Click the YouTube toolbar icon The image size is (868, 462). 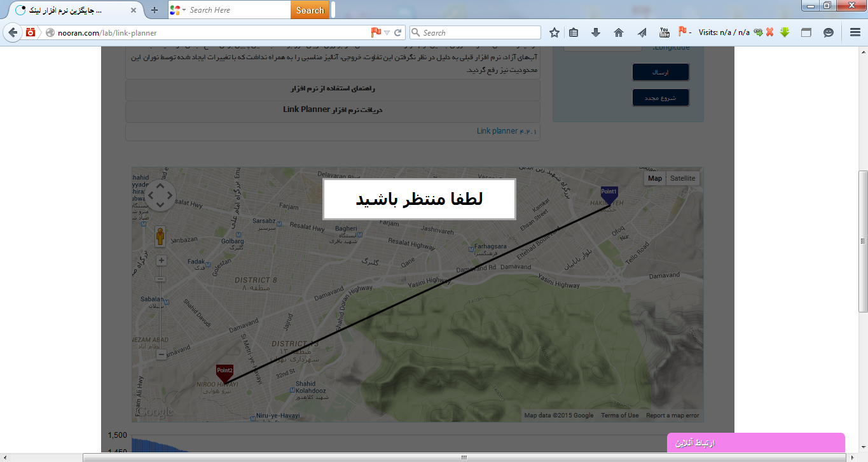coord(665,32)
